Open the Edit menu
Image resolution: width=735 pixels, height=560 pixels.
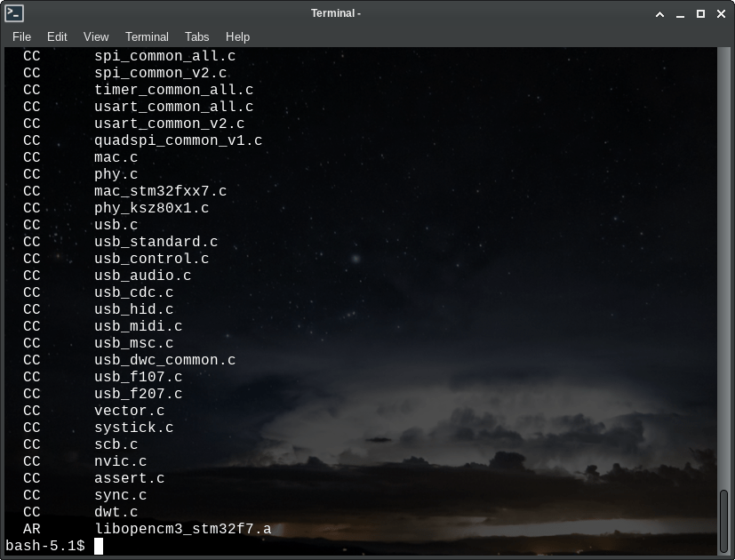57,36
